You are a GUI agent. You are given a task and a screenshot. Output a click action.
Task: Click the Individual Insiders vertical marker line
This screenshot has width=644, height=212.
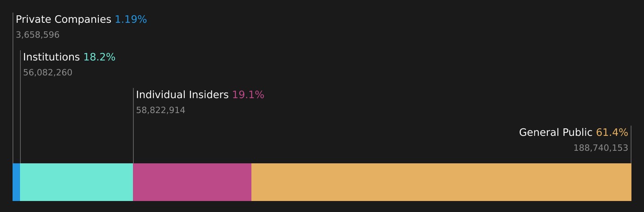[133, 126]
